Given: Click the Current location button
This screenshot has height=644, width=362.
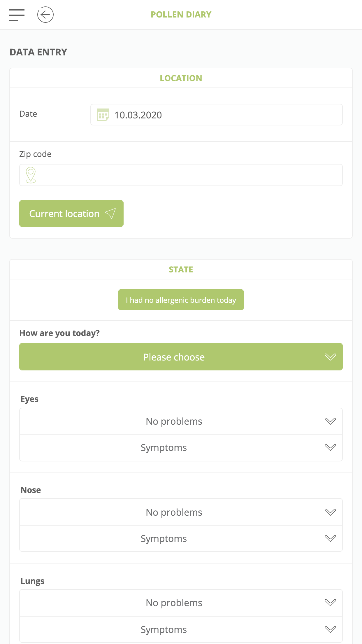Looking at the screenshot, I should [71, 213].
